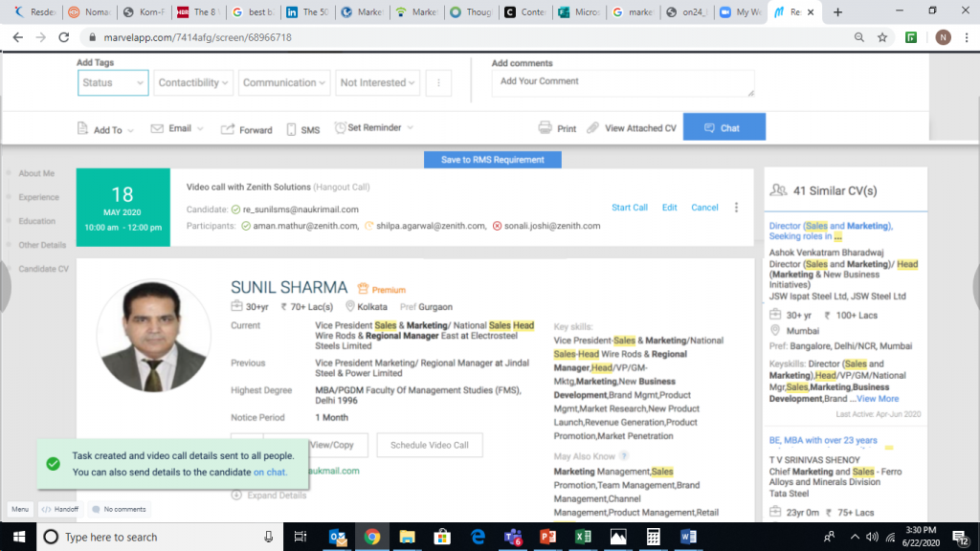Open Outlook from the taskbar

pyautogui.click(x=338, y=537)
